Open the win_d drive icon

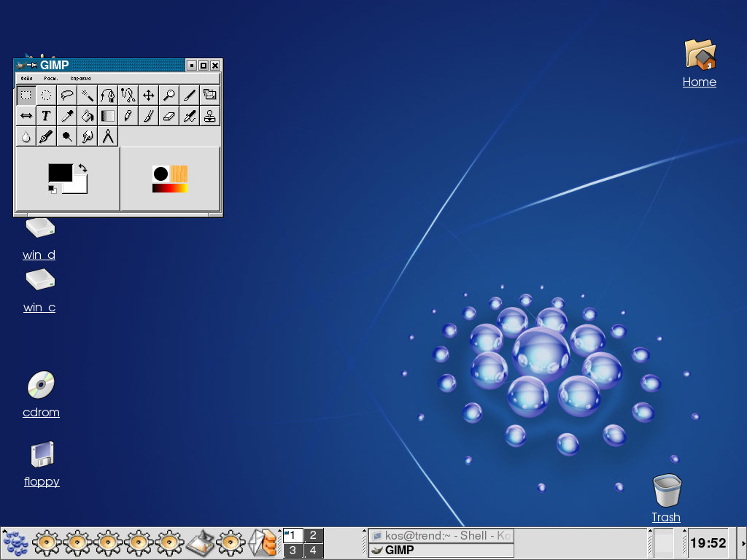point(40,228)
